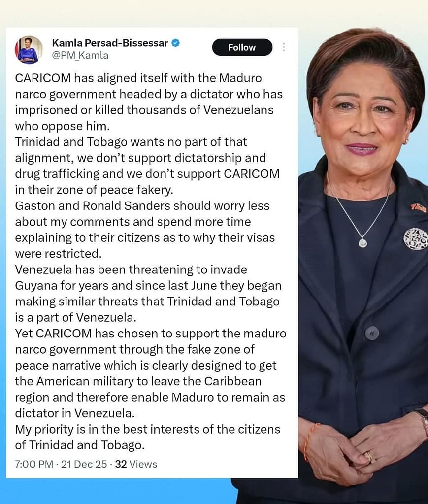Viewport: 428px width, 504px height.
Task: Click the round button on the navy jacket
Action: coord(372,333)
